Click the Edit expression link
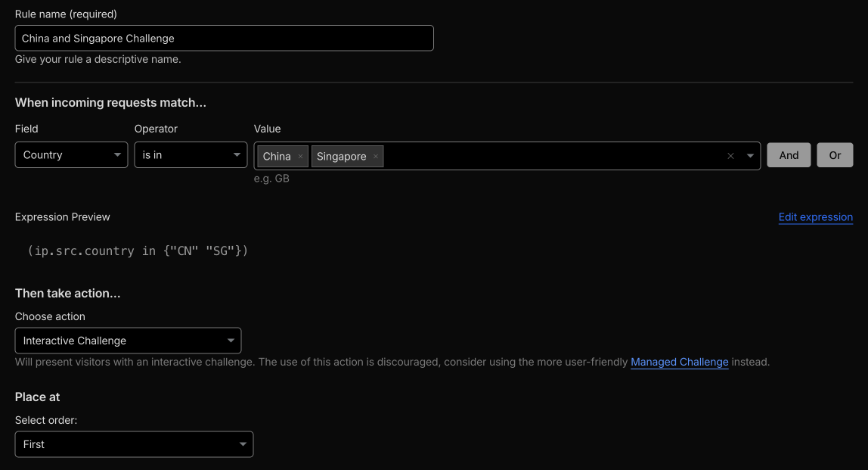868x470 pixels. pos(815,217)
